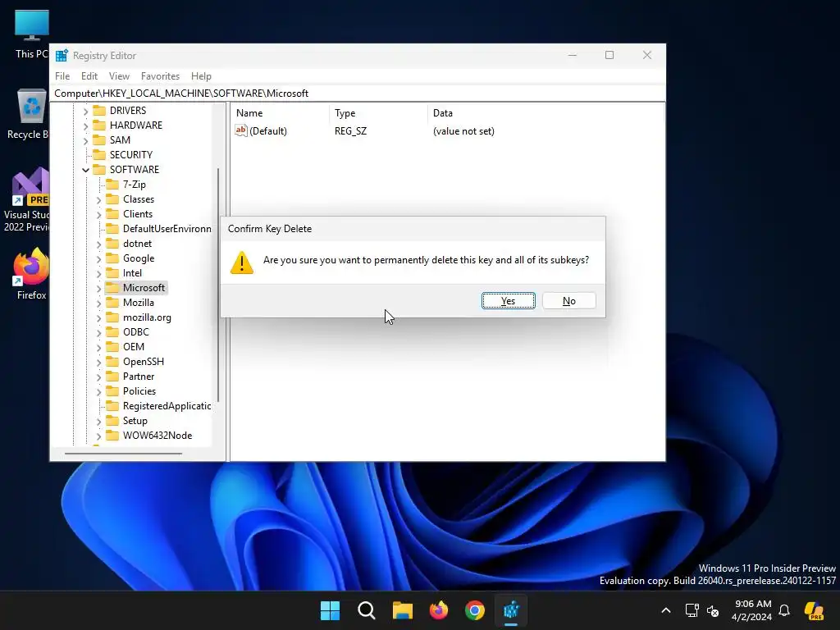
Task: Expand the HARDWARE key
Action: tap(85, 126)
